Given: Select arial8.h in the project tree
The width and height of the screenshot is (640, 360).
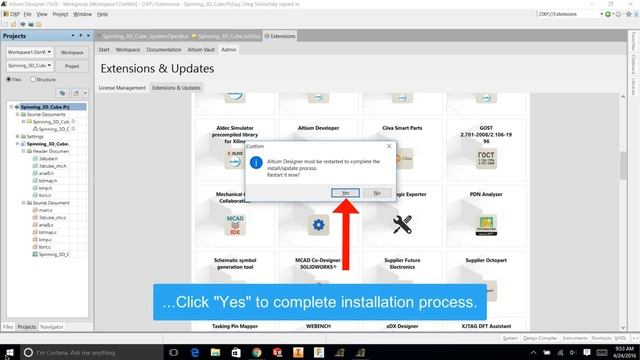Looking at the screenshot, I should tap(46, 173).
